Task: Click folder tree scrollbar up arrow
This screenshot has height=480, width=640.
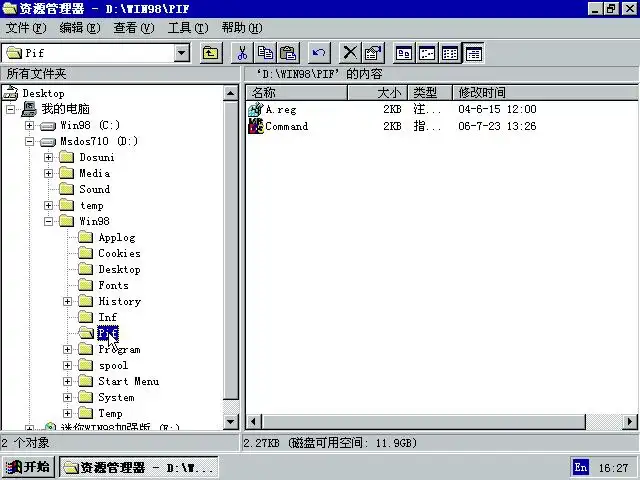Action: [231, 93]
